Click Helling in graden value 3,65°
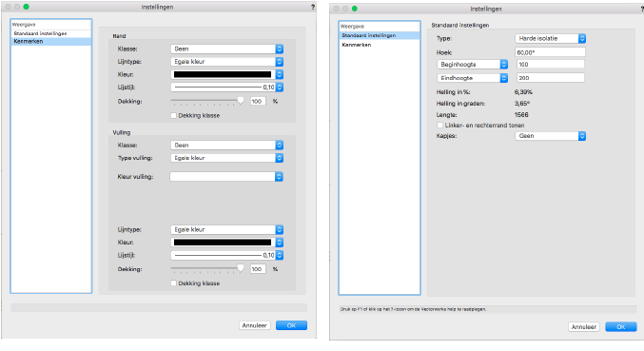Screen dimensions: 644x351 pyautogui.click(x=522, y=104)
